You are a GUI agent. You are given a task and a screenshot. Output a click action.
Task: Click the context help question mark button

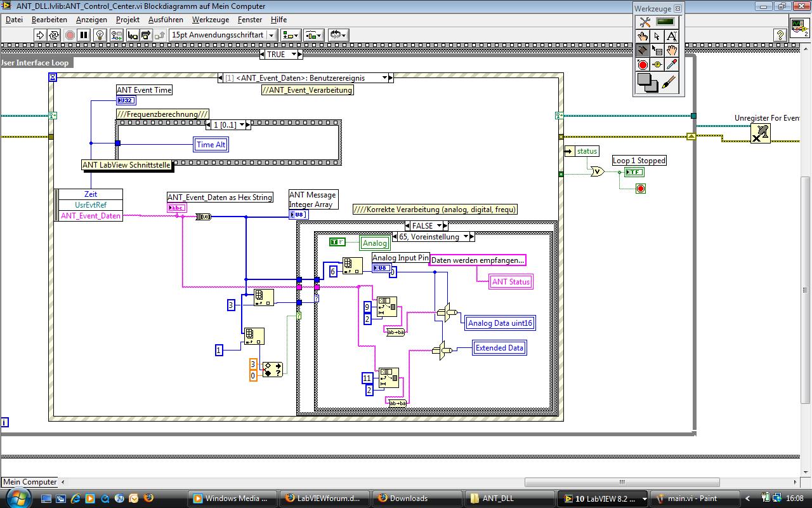pyautogui.click(x=780, y=36)
